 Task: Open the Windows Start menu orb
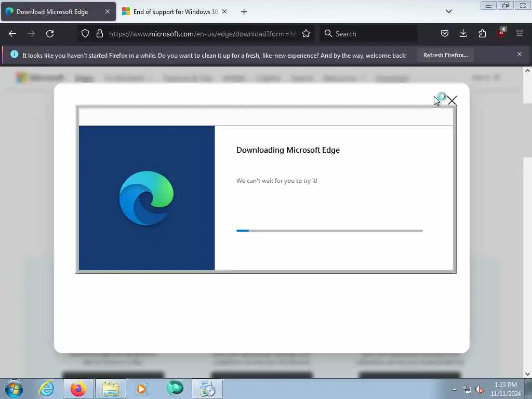(x=14, y=389)
